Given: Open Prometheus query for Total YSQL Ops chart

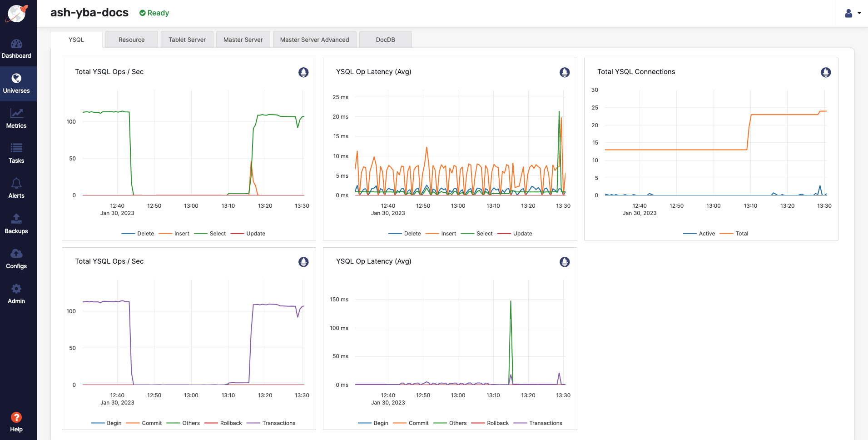Looking at the screenshot, I should tap(303, 72).
